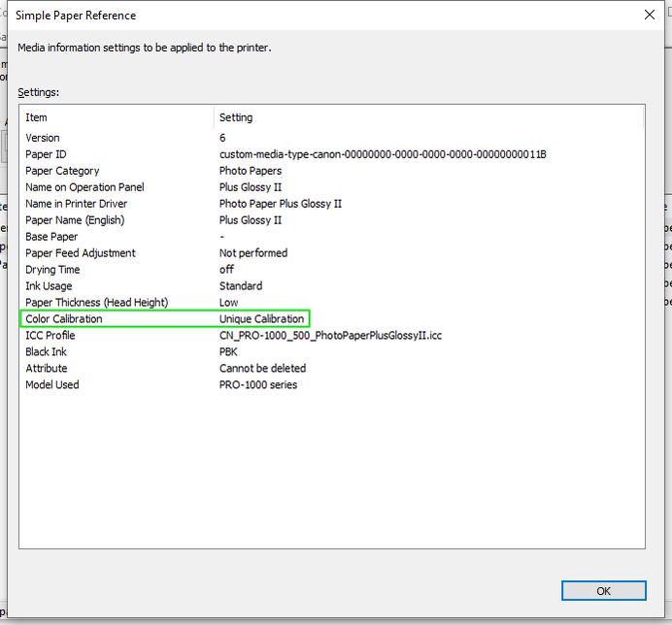Close the Simple Paper Reference dialog

tap(650, 15)
